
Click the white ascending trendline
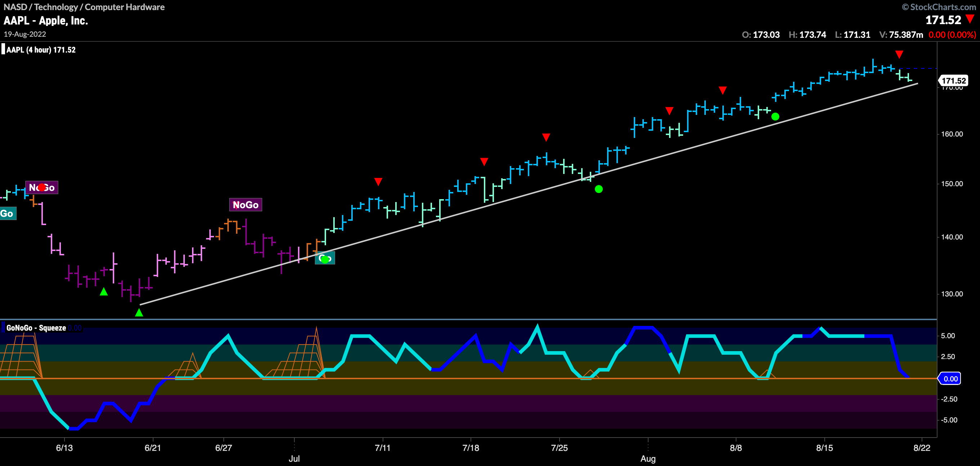coord(529,194)
